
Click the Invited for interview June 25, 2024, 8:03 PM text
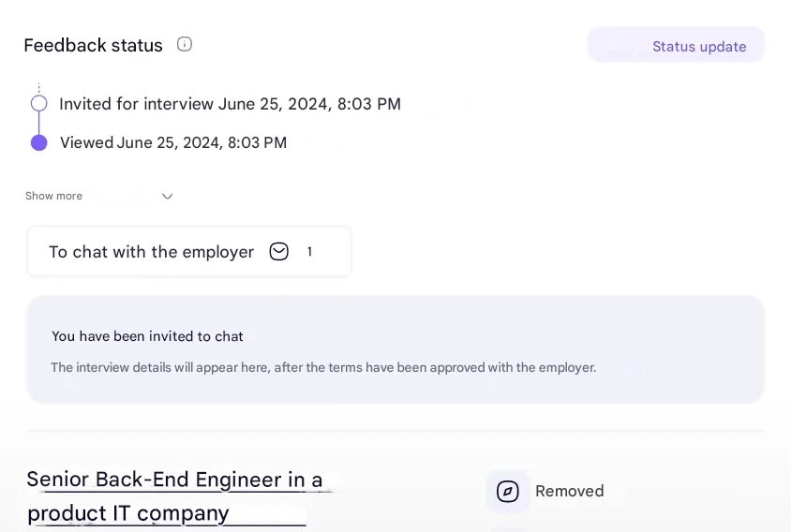click(x=230, y=104)
